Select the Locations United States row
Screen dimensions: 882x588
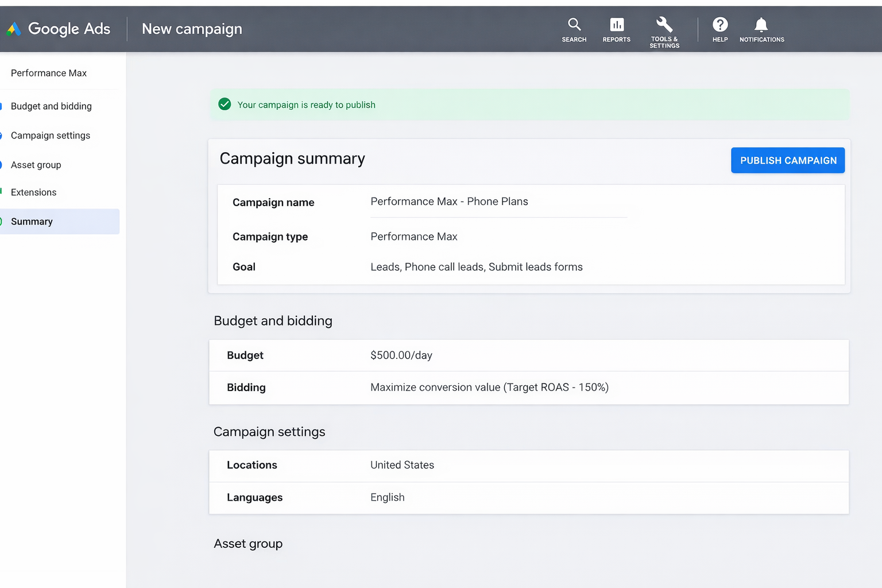(528, 465)
